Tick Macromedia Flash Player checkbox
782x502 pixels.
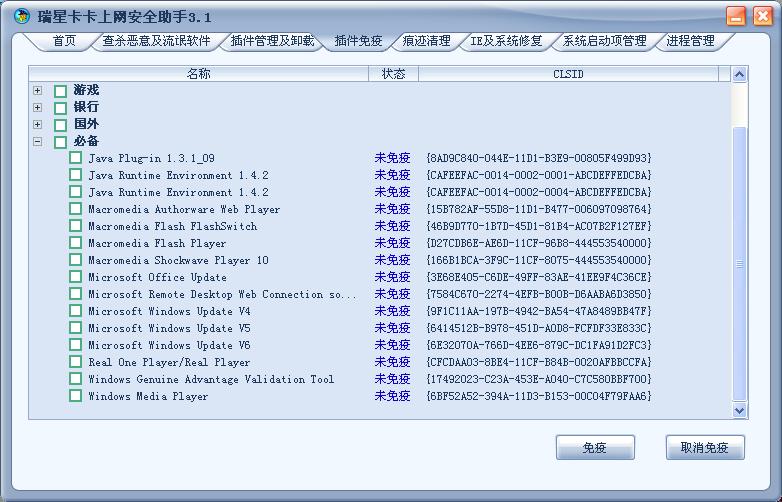(75, 243)
